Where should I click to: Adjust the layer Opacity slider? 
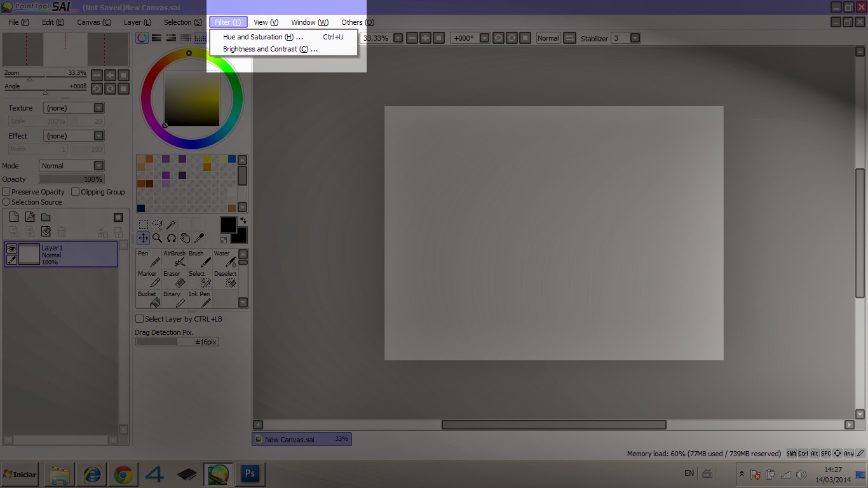(71, 179)
